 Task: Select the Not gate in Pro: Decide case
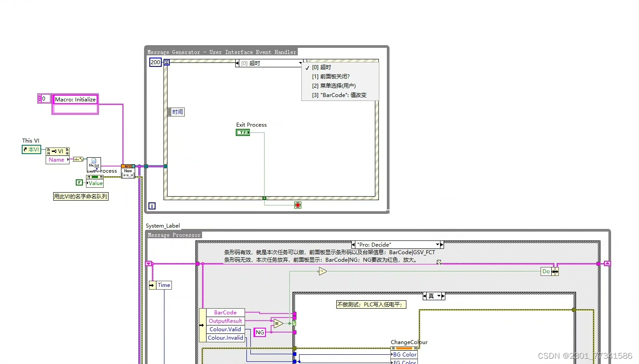pos(322,271)
